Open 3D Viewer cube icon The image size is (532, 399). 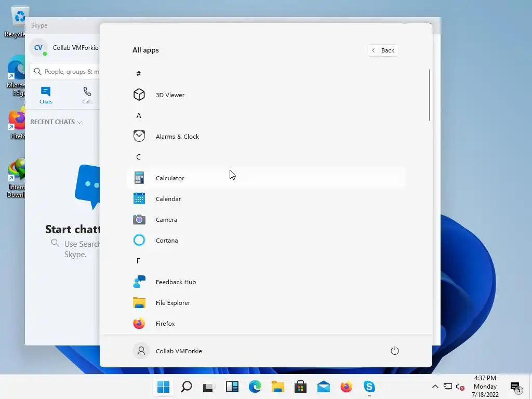pyautogui.click(x=139, y=95)
